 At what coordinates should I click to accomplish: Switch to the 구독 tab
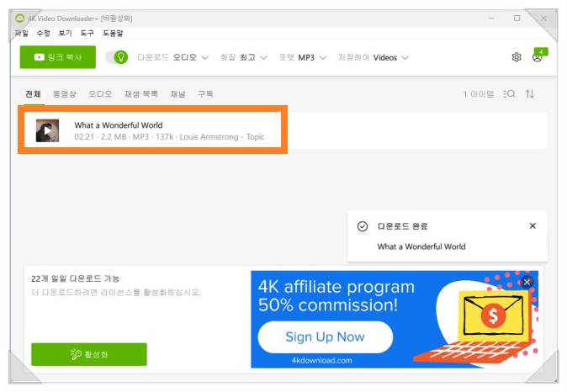205,94
